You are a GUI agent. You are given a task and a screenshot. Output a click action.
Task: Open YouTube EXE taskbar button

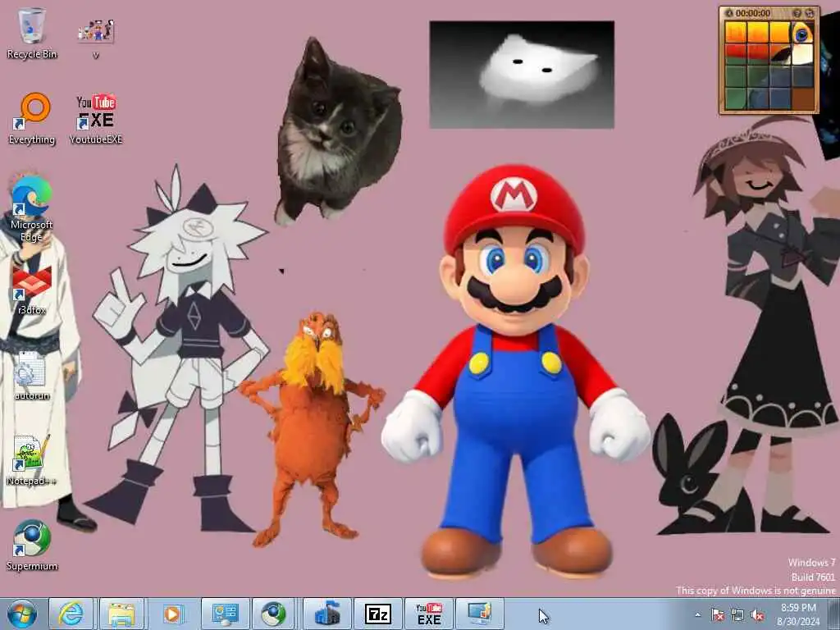(x=429, y=614)
